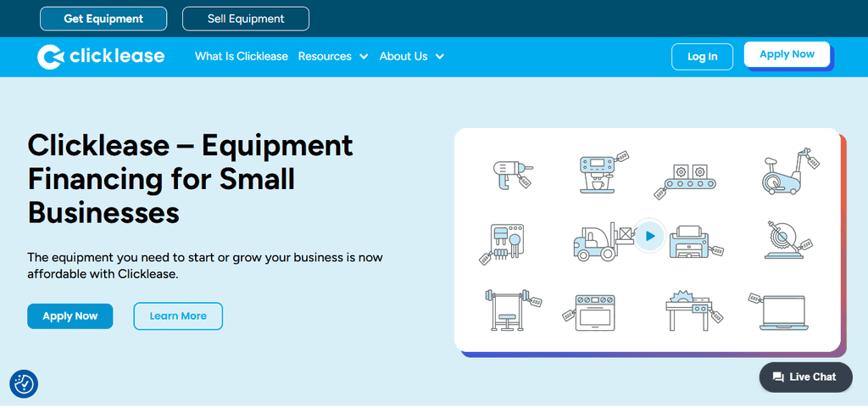Click the printer icon
Image resolution: width=868 pixels, height=408 pixels.
[697, 242]
